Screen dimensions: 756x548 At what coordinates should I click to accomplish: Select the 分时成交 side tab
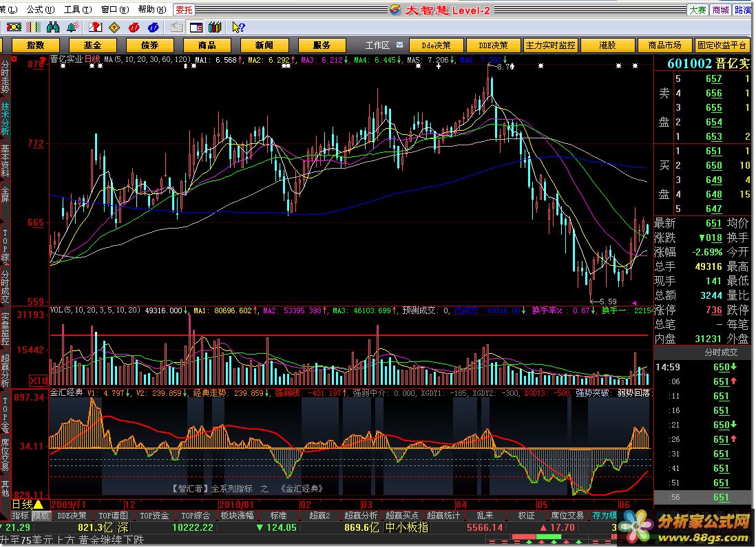[x=5, y=286]
